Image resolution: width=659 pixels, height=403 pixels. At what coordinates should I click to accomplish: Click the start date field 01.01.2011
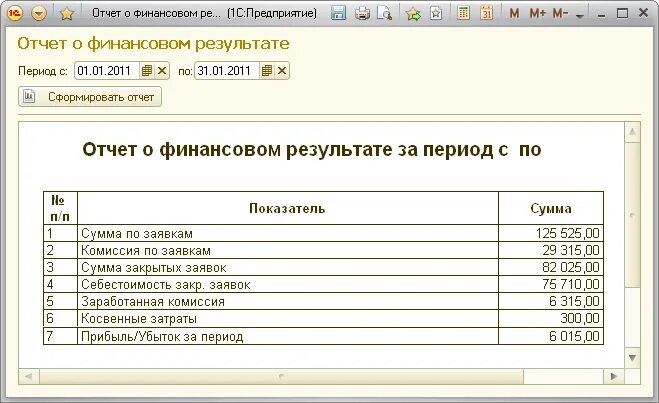[107, 71]
